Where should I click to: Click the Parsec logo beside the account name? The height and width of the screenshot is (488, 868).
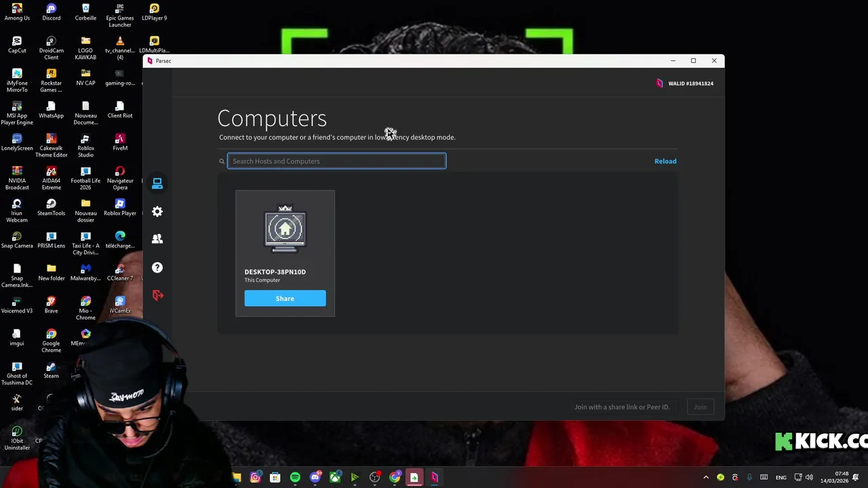tap(659, 83)
